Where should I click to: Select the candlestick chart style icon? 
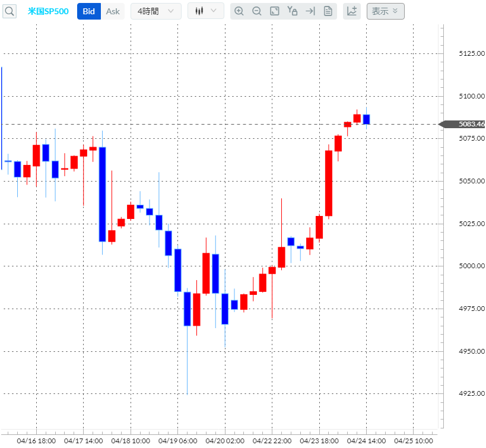(199, 11)
